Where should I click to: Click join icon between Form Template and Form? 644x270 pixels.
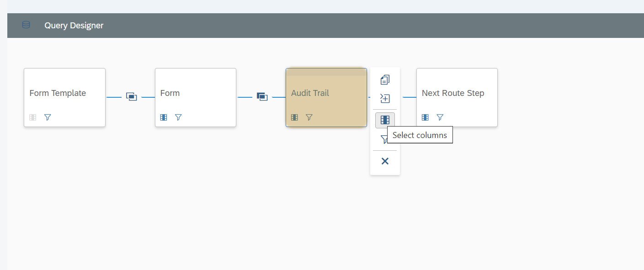131,97
